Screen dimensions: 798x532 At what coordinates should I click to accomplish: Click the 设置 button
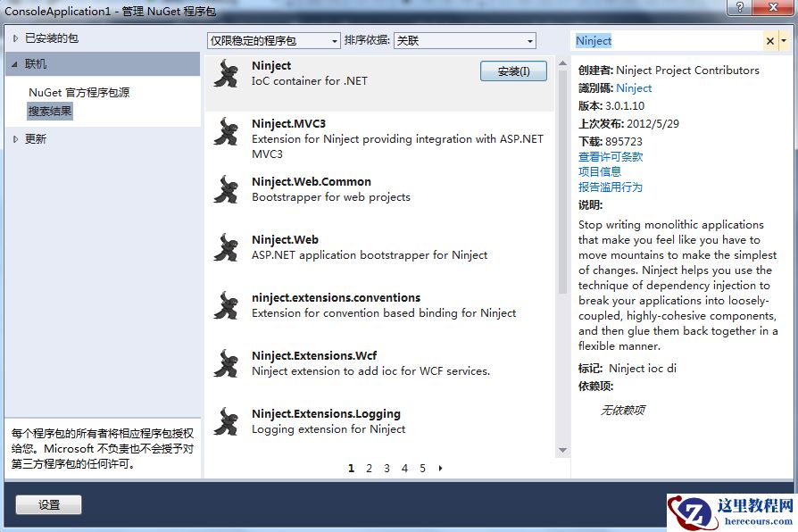click(48, 505)
